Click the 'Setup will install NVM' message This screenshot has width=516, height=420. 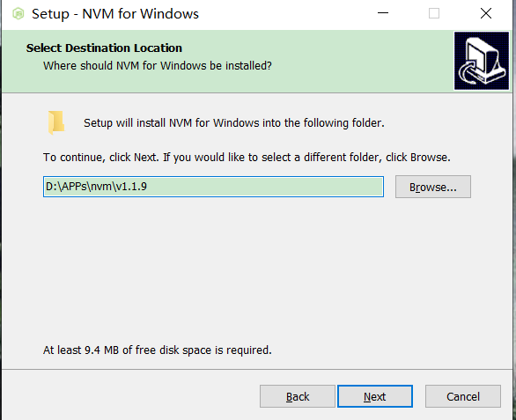tap(234, 123)
